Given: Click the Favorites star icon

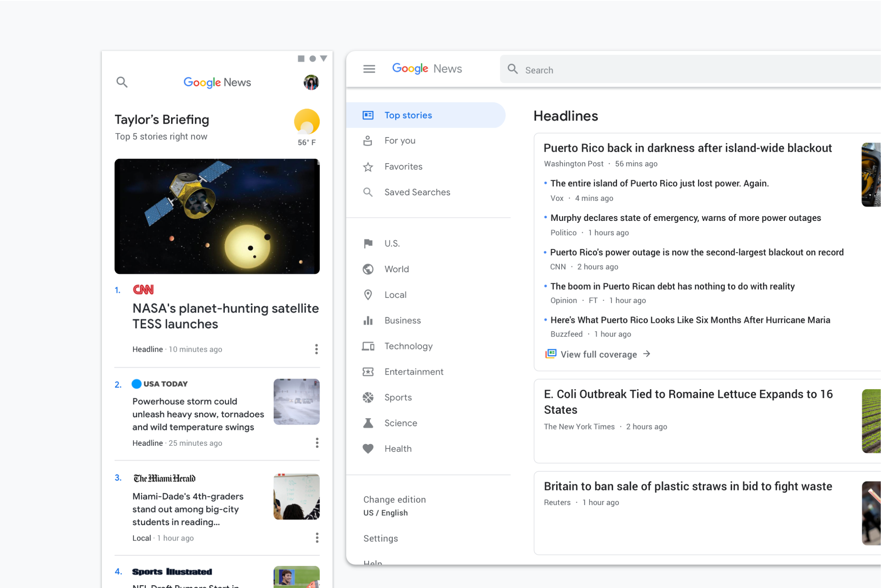Looking at the screenshot, I should pyautogui.click(x=368, y=167).
